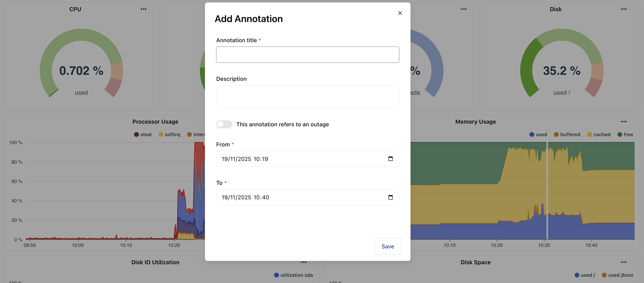The image size is (644, 283).
Task: Toggle the softirq series in Processor Usage legend
Action: pyautogui.click(x=169, y=134)
